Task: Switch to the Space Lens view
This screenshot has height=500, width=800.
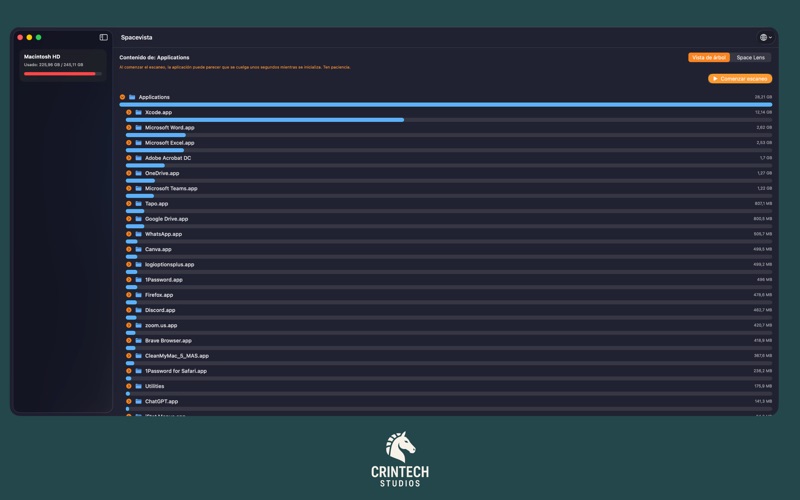Action: (x=751, y=58)
